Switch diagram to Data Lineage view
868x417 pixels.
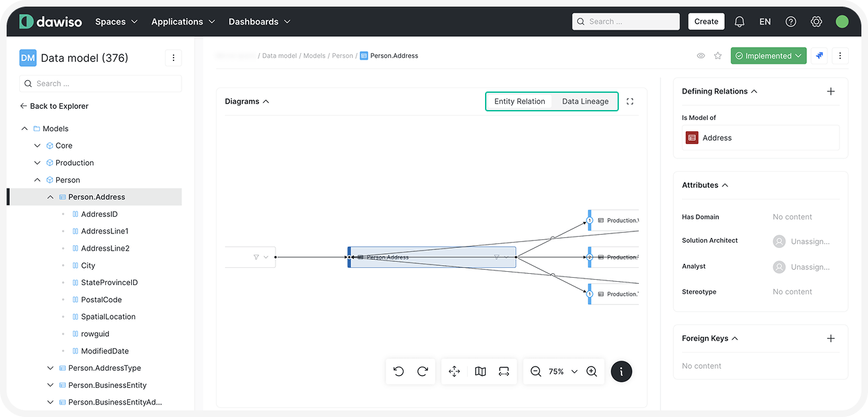pyautogui.click(x=585, y=101)
